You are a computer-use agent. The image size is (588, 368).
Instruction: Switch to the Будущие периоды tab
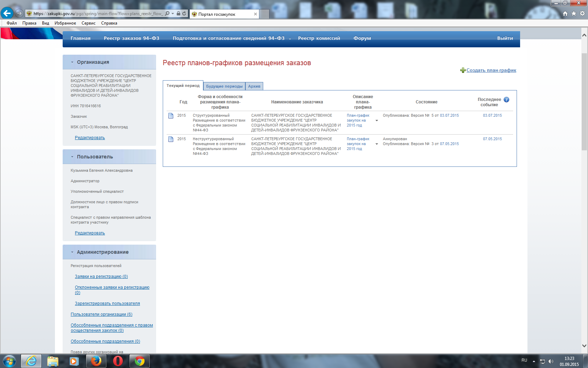[x=224, y=86]
